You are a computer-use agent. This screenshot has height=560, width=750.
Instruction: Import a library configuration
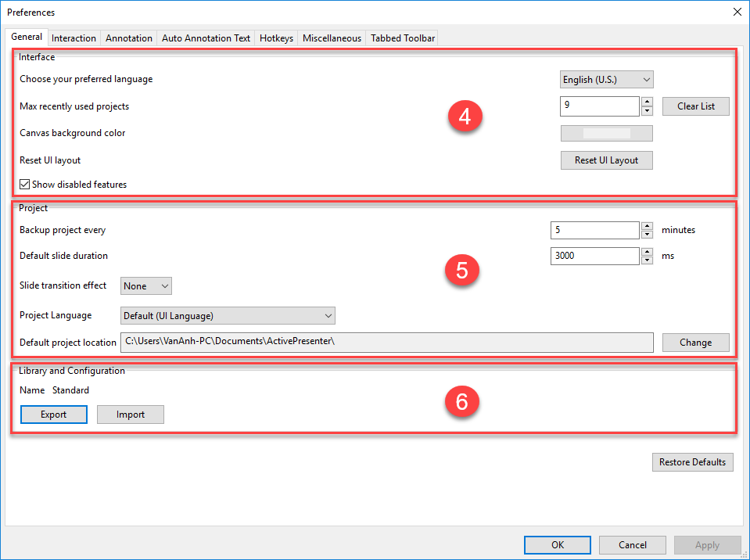coord(130,414)
